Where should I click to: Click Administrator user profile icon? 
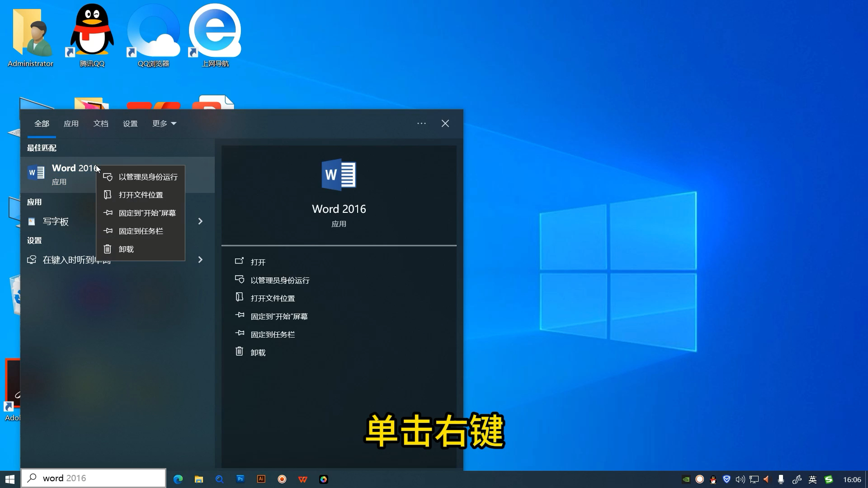[x=30, y=34]
